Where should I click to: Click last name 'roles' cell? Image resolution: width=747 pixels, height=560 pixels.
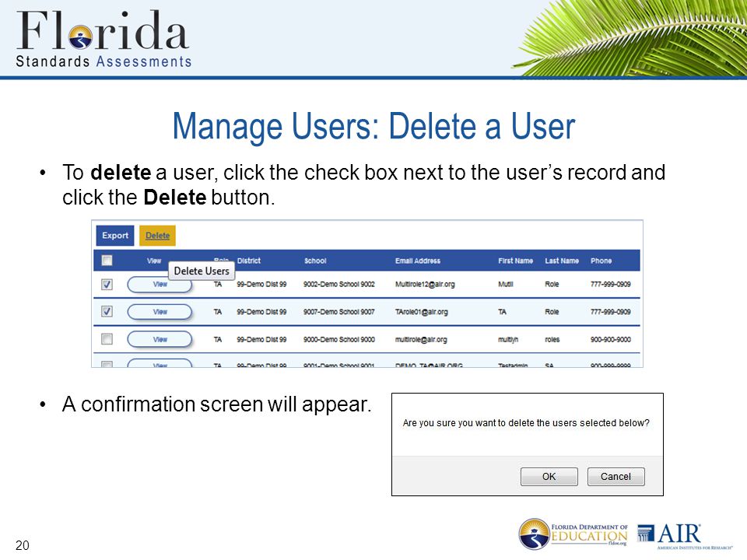[x=552, y=340]
